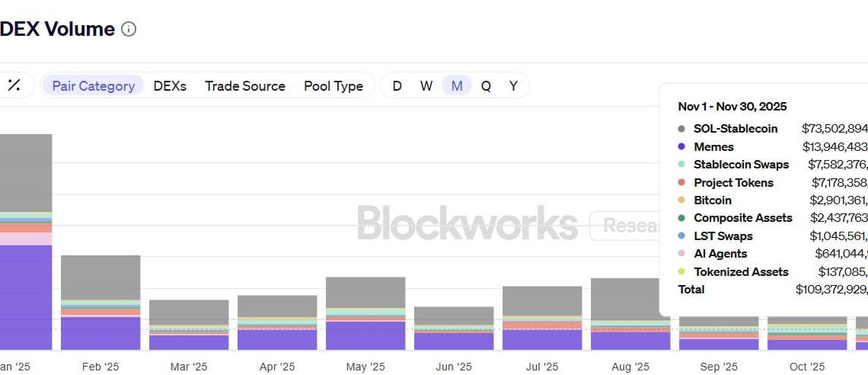Select the monthly (M) interval
The width and height of the screenshot is (868, 375).
point(457,86)
